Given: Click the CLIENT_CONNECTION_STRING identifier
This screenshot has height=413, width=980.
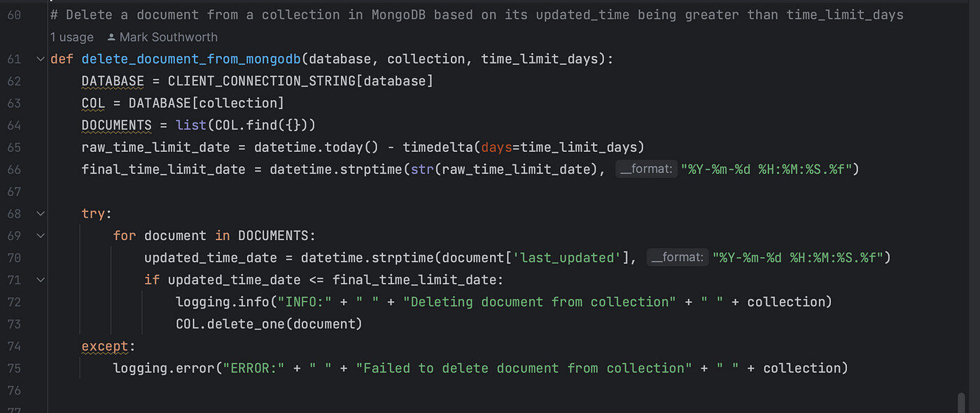Looking at the screenshot, I should [262, 81].
